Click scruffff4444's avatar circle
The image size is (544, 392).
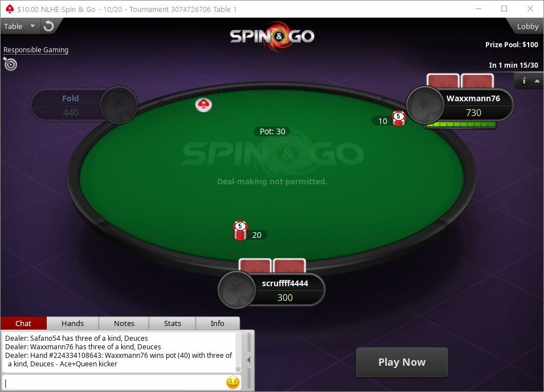(x=238, y=290)
